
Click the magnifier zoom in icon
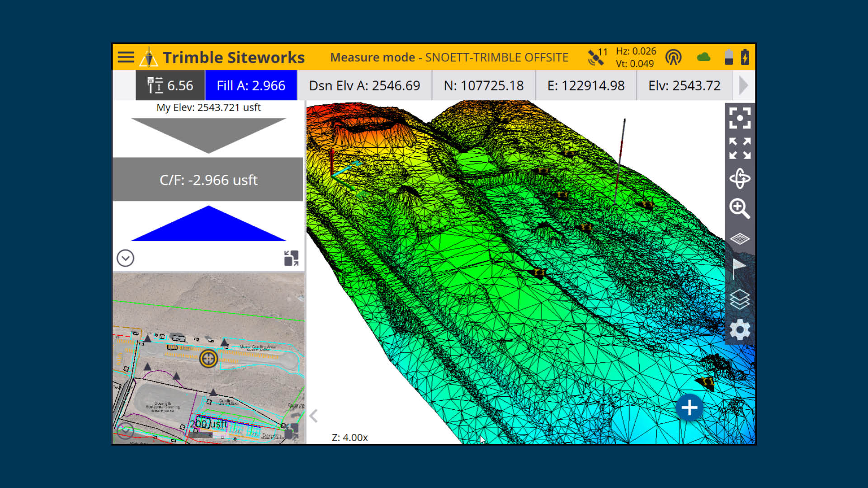[740, 209]
